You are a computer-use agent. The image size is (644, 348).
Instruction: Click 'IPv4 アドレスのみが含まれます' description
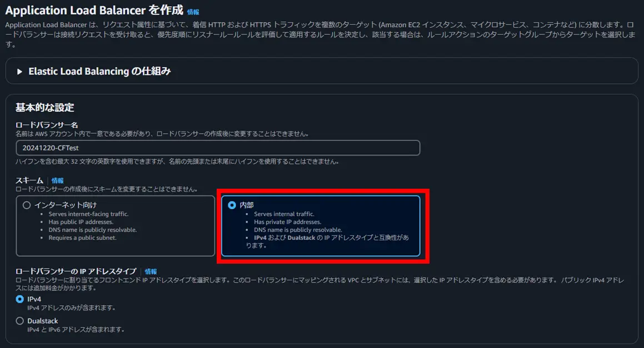72,308
